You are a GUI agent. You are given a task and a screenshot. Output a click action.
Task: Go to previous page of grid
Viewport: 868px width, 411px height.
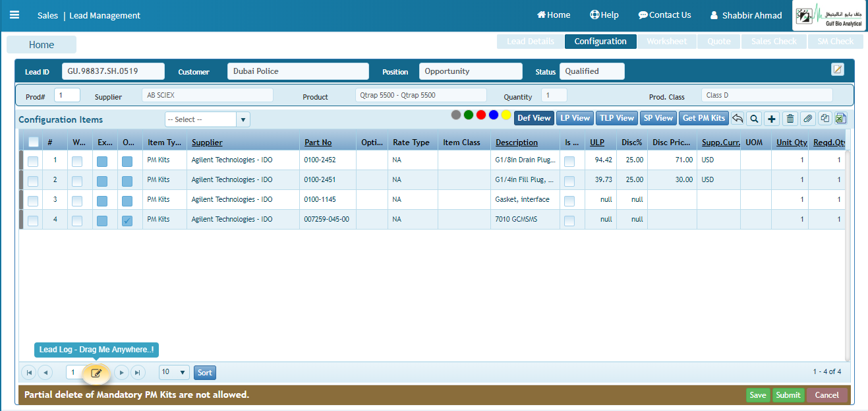(45, 373)
